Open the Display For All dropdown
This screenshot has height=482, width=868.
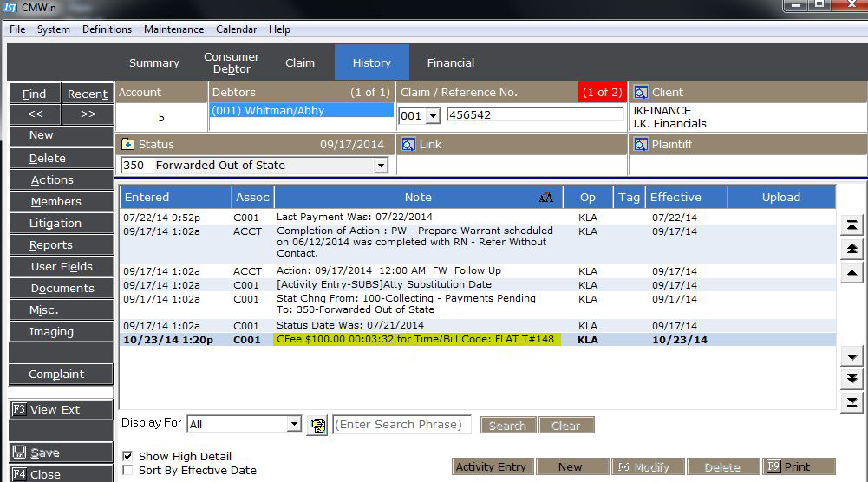[x=294, y=425]
